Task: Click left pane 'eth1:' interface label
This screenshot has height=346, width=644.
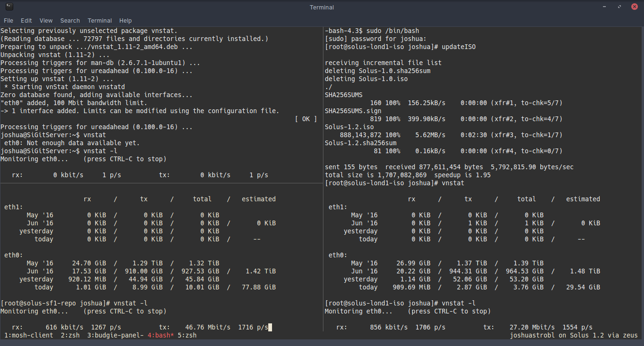Action: [14, 207]
